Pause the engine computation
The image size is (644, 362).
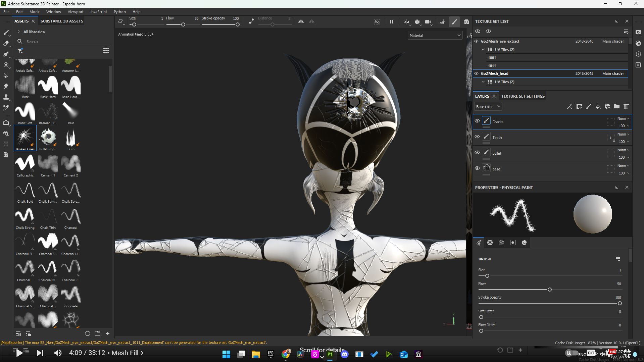click(391, 22)
